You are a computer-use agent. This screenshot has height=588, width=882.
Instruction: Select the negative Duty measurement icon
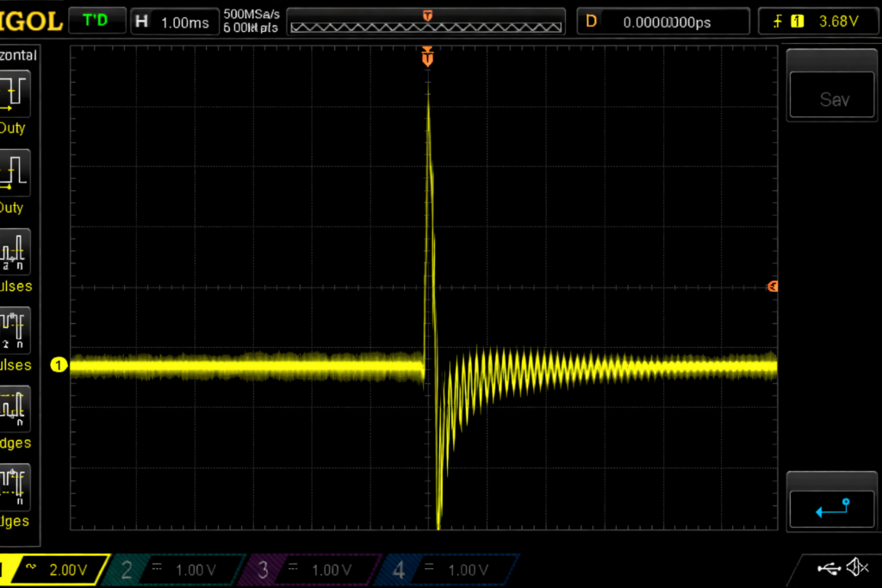(15, 172)
